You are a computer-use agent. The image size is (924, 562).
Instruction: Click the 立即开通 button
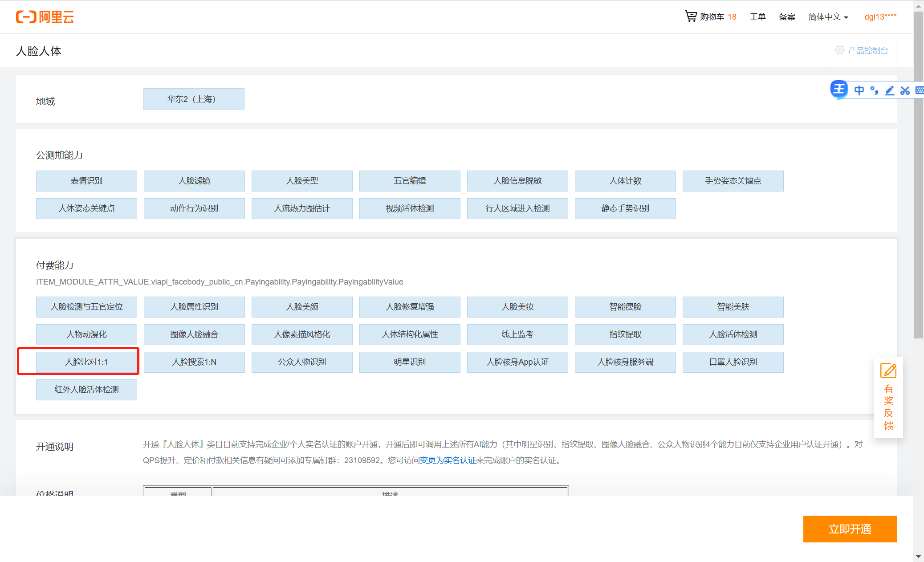coord(849,529)
